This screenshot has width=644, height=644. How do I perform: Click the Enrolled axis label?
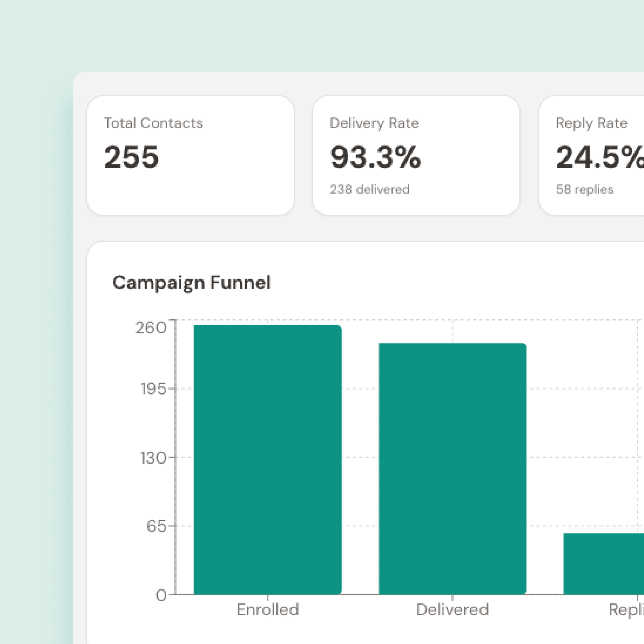click(x=268, y=610)
